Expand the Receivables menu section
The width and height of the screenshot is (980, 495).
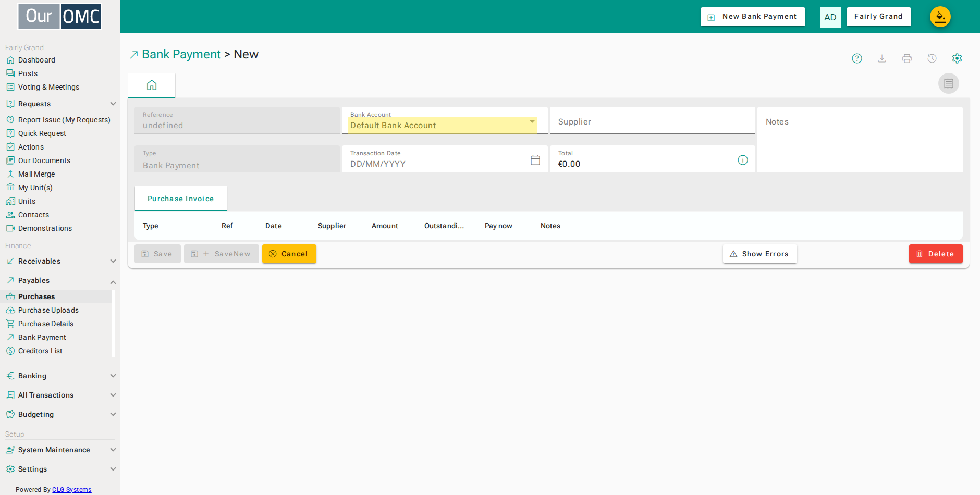point(60,261)
